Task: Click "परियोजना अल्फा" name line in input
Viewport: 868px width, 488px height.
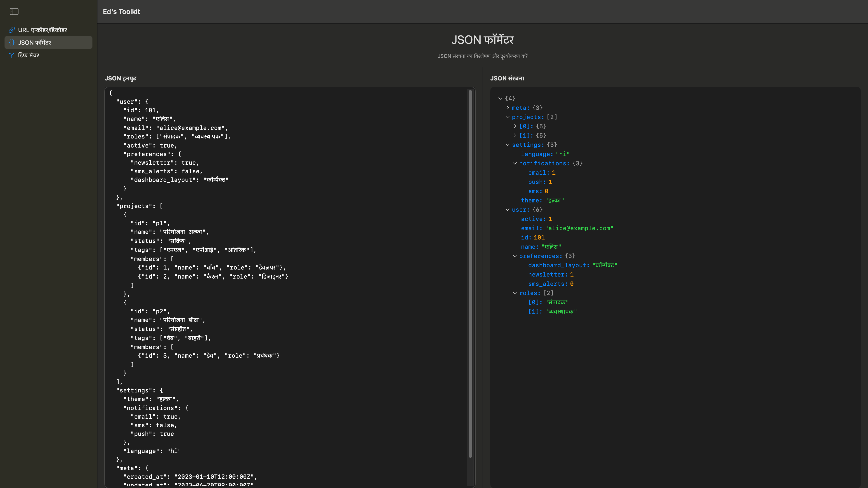Action: 170,232
